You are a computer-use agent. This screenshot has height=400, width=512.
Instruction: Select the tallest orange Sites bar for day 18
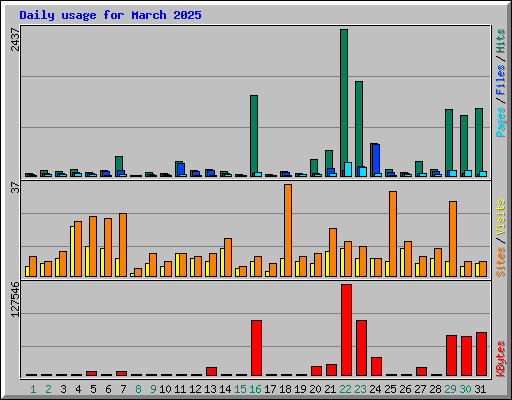coord(288,230)
